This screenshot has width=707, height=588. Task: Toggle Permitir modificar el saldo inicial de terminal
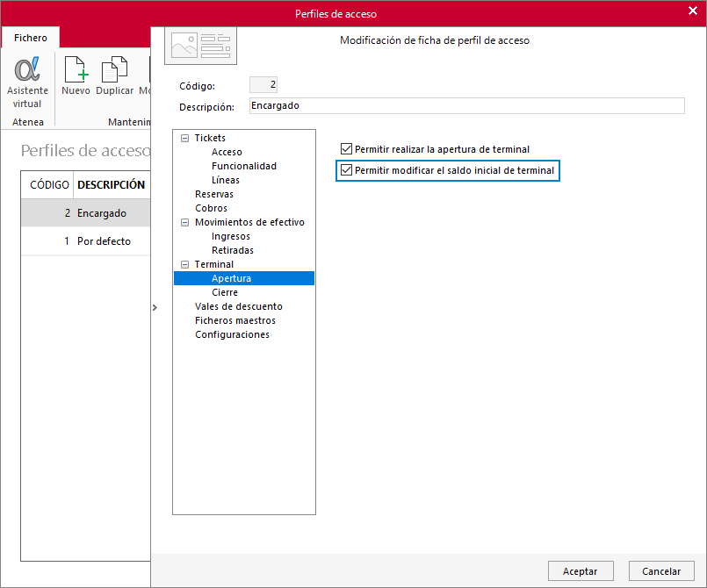pyautogui.click(x=346, y=170)
